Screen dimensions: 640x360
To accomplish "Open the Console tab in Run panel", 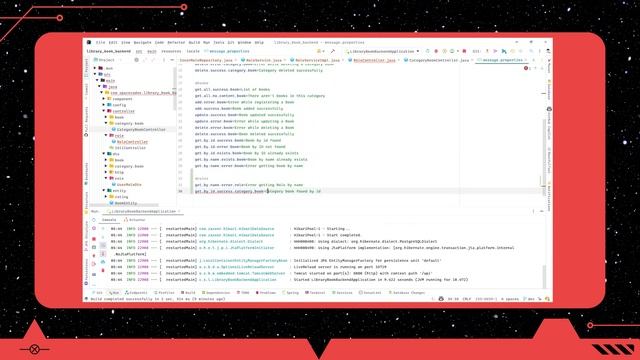I will coord(109,220).
